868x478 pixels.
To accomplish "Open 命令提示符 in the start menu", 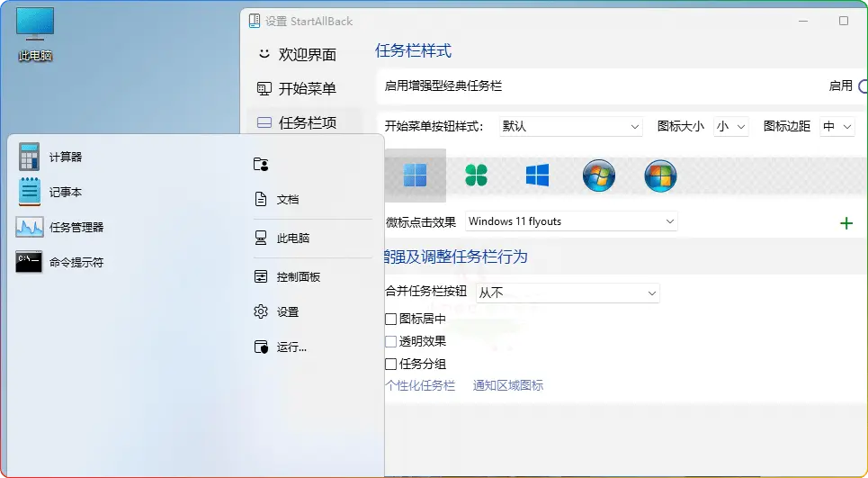I will (76, 262).
